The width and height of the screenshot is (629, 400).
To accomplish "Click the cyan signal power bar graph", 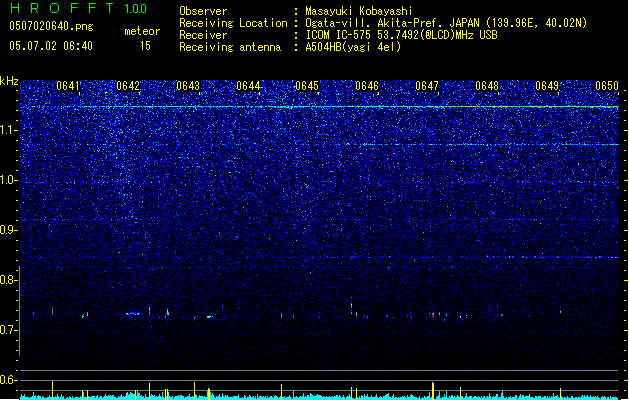I will (319, 396).
